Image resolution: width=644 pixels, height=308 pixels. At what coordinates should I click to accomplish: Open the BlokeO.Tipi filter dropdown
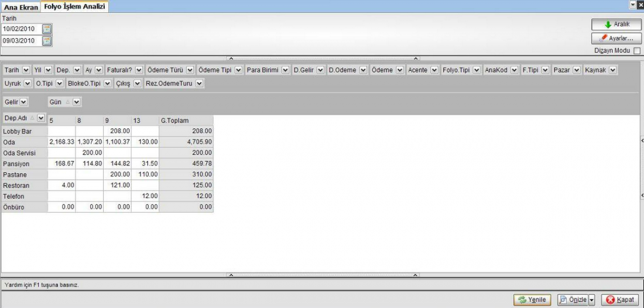tap(108, 83)
